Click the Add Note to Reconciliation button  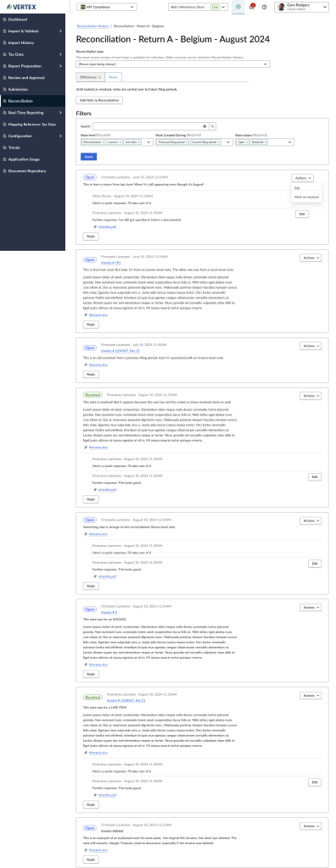coord(99,100)
